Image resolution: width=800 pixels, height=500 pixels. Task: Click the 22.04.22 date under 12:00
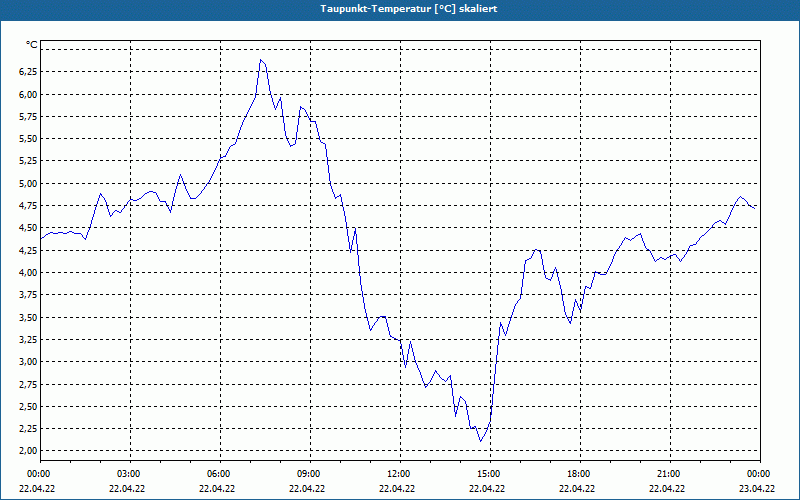tap(397, 488)
